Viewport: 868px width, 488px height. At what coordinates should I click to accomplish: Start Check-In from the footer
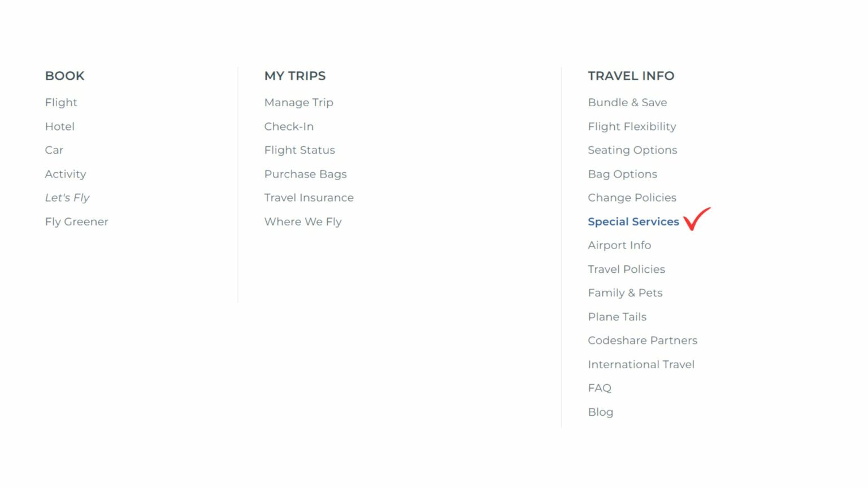coord(289,126)
